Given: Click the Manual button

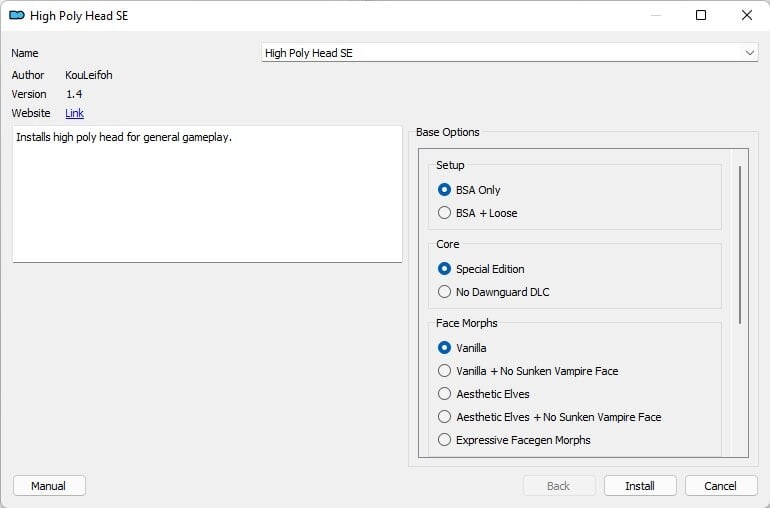Looking at the screenshot, I should tap(49, 486).
